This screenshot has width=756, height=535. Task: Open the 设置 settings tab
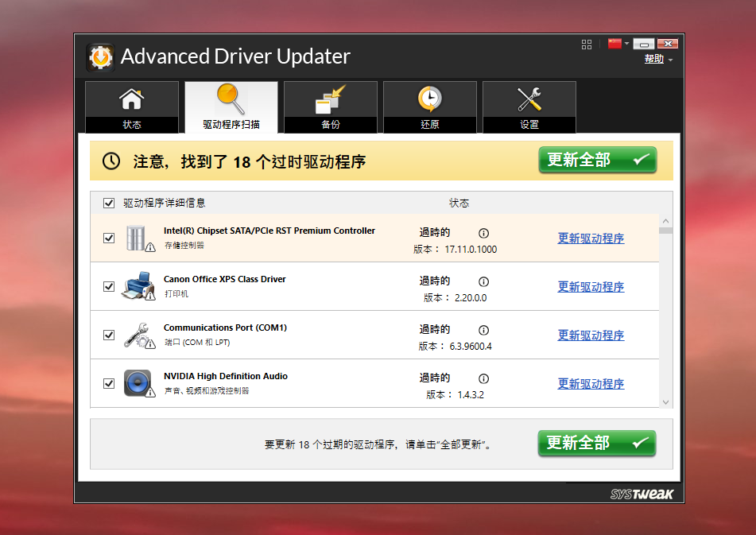point(529,107)
